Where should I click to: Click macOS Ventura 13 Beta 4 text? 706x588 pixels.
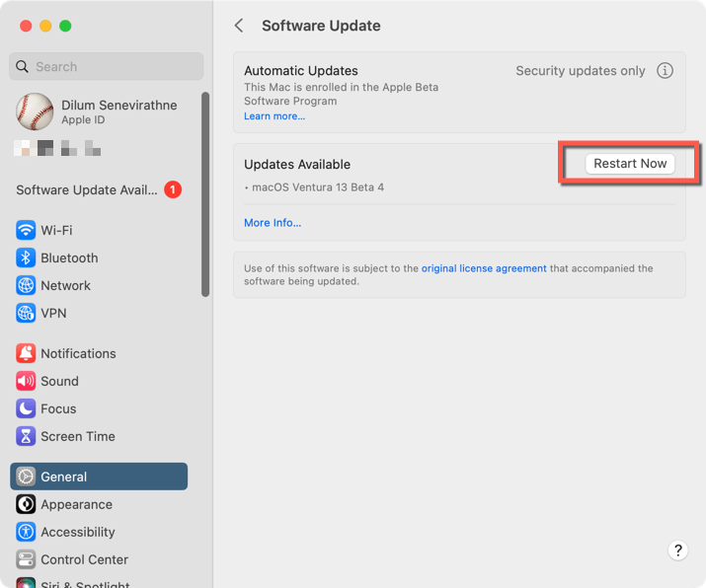coord(318,187)
